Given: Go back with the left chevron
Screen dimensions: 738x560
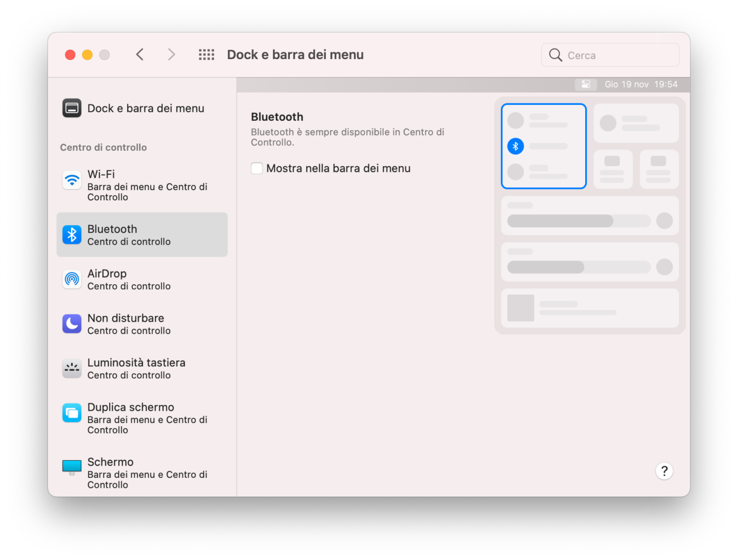Looking at the screenshot, I should (140, 54).
